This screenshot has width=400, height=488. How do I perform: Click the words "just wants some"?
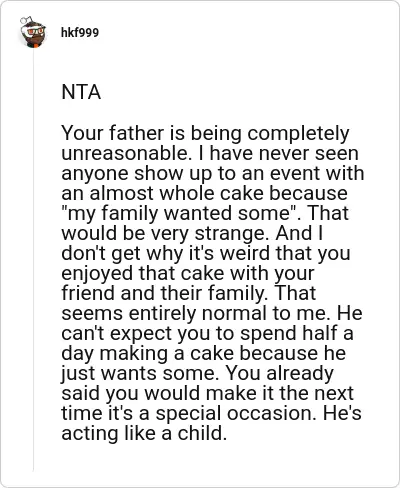click(138, 374)
